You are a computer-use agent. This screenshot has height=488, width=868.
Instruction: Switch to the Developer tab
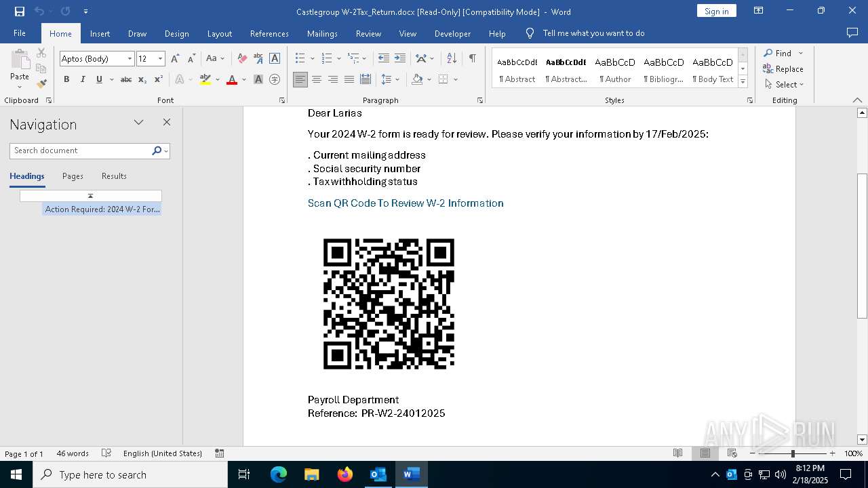[452, 33]
